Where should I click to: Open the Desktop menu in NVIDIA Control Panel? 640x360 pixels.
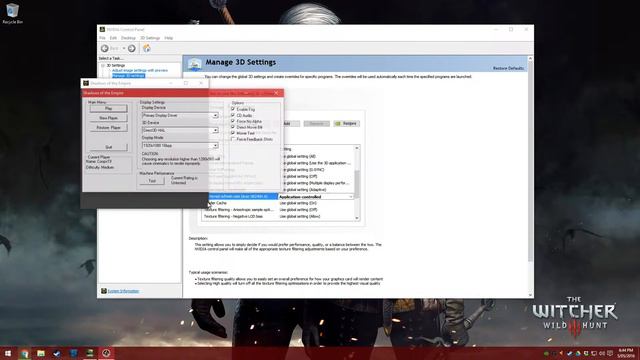tap(128, 38)
